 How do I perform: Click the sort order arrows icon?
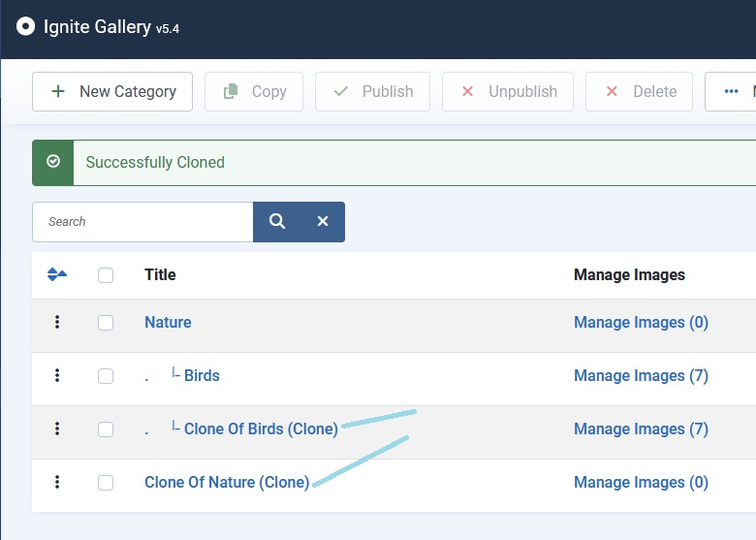57,275
